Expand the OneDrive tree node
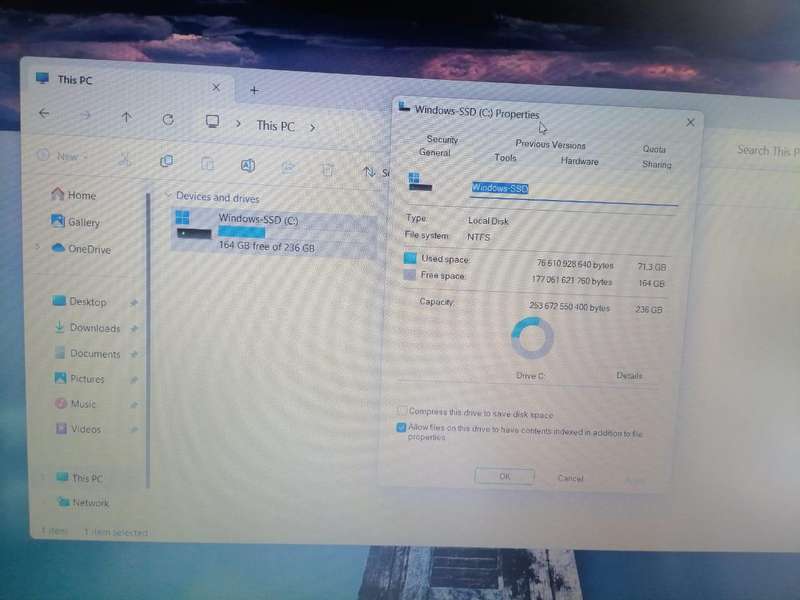The height and width of the screenshot is (600, 800). (37, 247)
